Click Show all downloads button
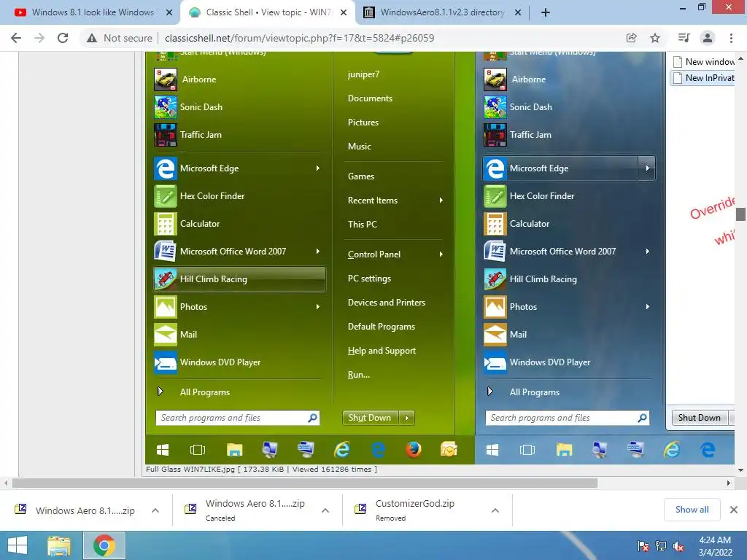747x560 pixels. click(692, 510)
